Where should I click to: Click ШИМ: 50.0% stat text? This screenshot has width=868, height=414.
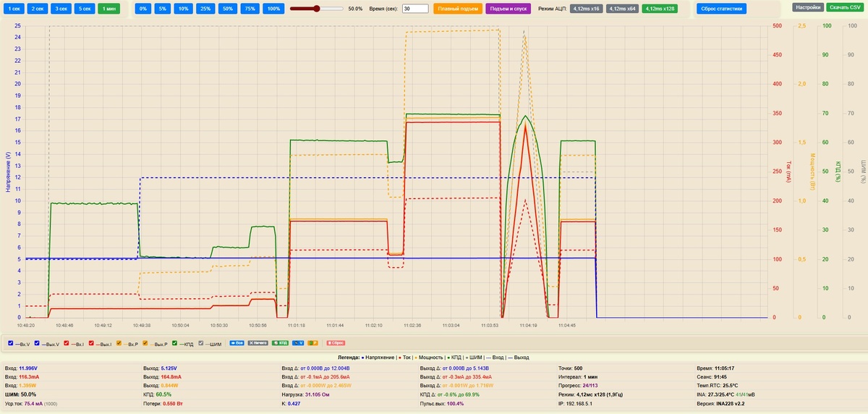[x=20, y=394]
